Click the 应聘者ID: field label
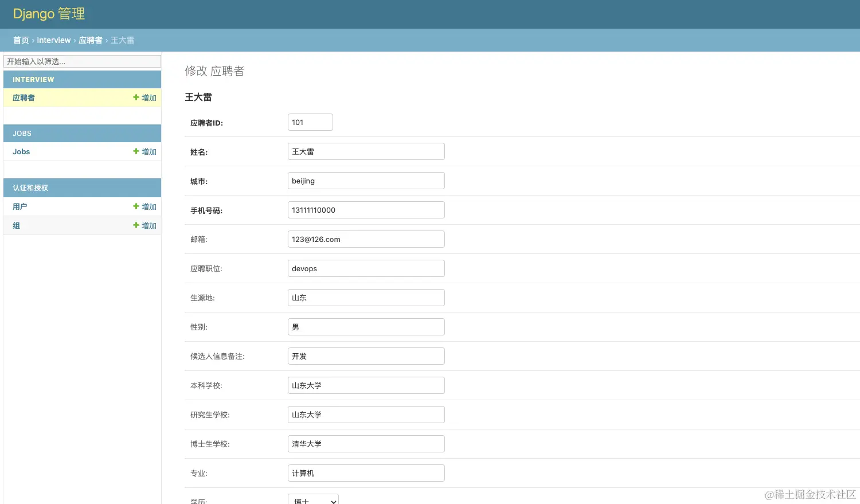The width and height of the screenshot is (860, 504). (x=206, y=123)
